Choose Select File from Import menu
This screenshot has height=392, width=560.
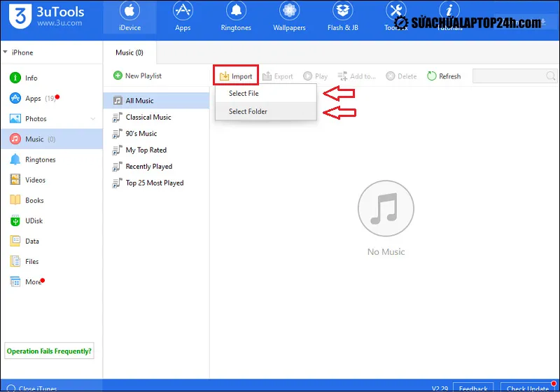point(244,94)
